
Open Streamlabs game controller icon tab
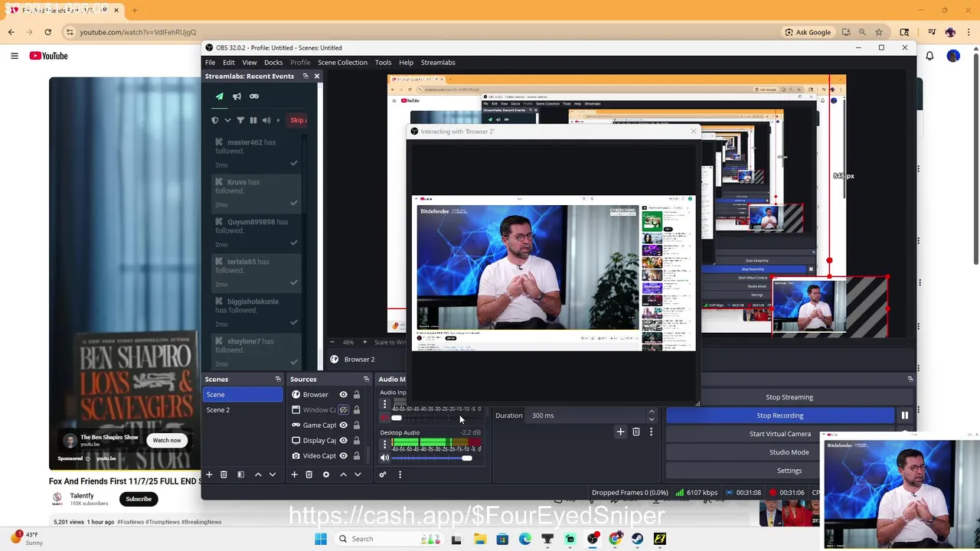point(254,96)
